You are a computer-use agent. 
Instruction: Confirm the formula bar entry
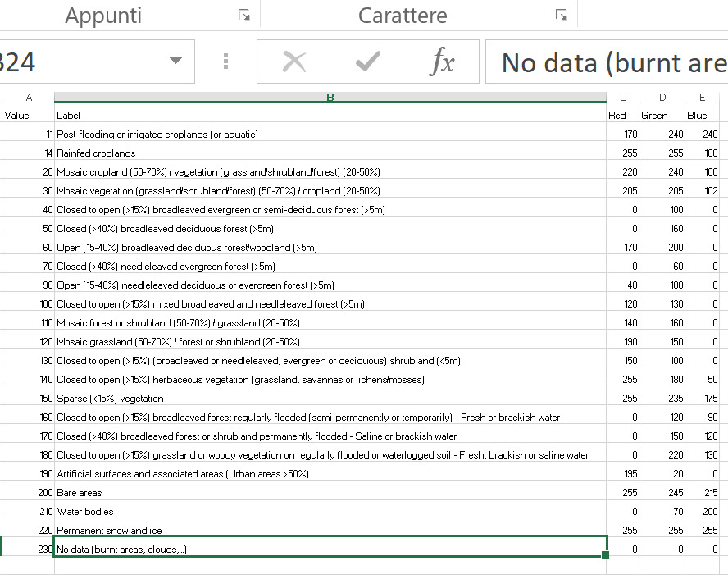(x=368, y=62)
